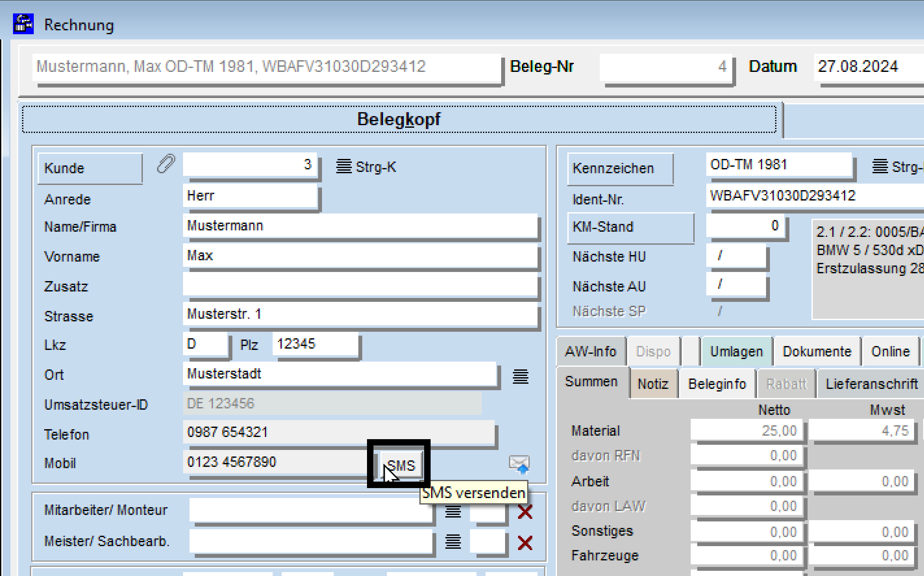
Task: Click the empty Zusatz field
Action: pyautogui.click(x=360, y=285)
